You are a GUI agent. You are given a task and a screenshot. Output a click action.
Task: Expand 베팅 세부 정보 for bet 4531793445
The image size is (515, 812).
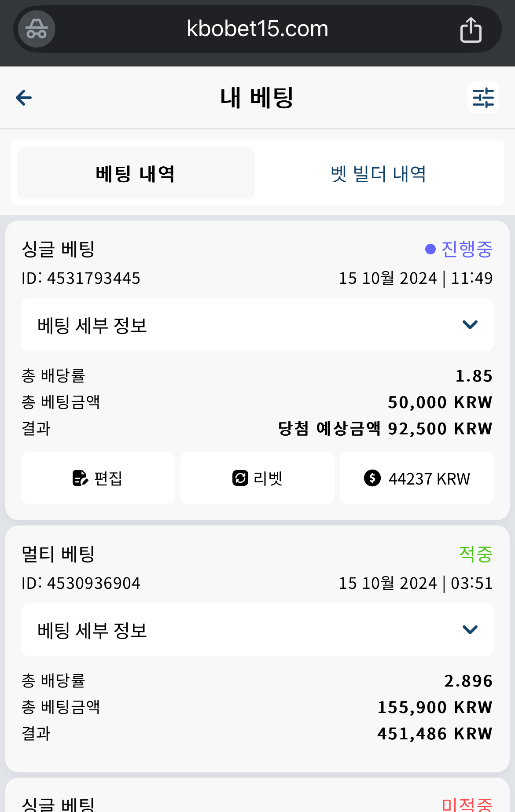click(257, 325)
